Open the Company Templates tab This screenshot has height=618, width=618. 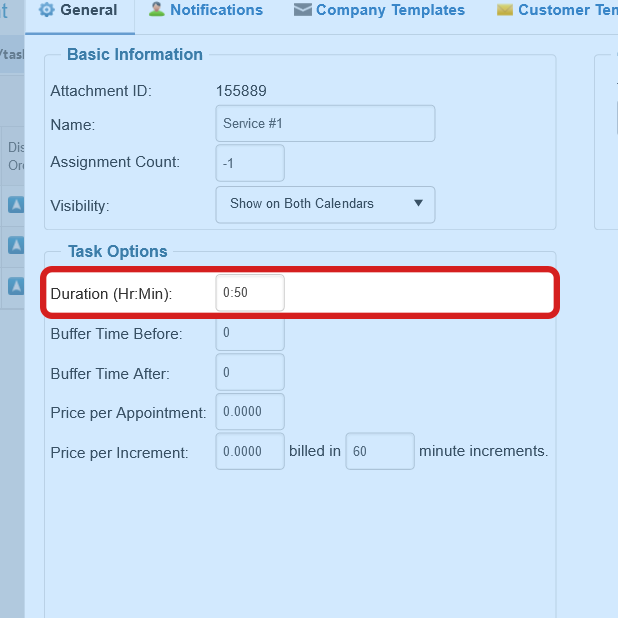coord(390,10)
